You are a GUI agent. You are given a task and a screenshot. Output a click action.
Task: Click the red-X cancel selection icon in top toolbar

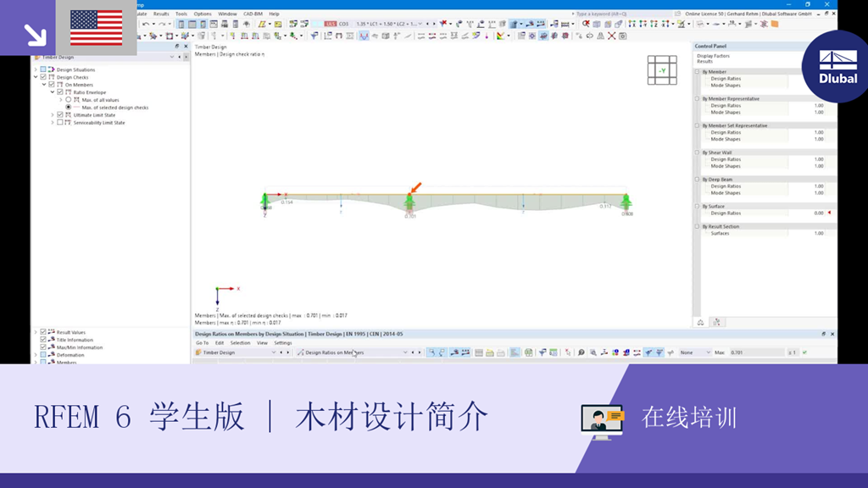point(586,24)
